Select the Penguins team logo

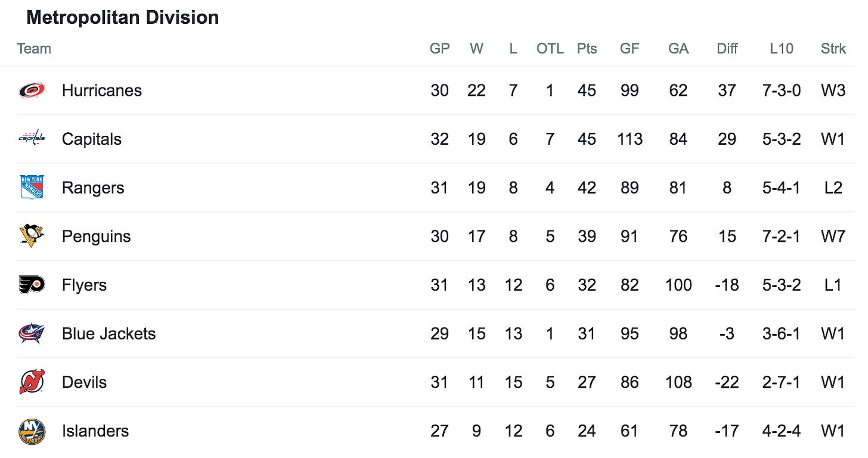point(32,236)
